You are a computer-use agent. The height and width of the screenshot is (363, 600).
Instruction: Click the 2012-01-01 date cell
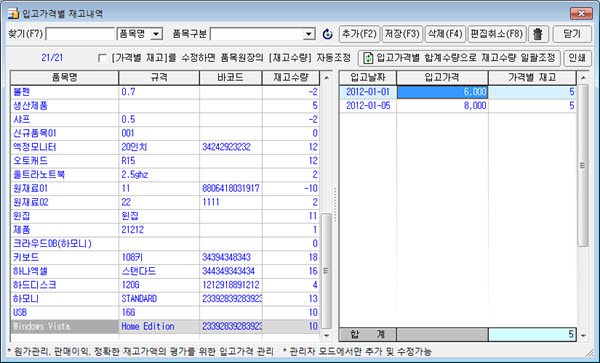[368, 92]
